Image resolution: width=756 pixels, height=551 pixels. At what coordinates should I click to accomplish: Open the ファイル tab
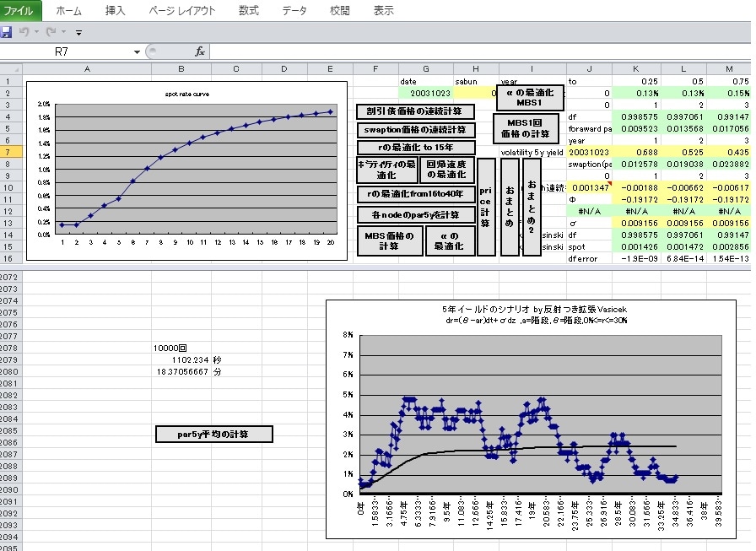click(20, 11)
